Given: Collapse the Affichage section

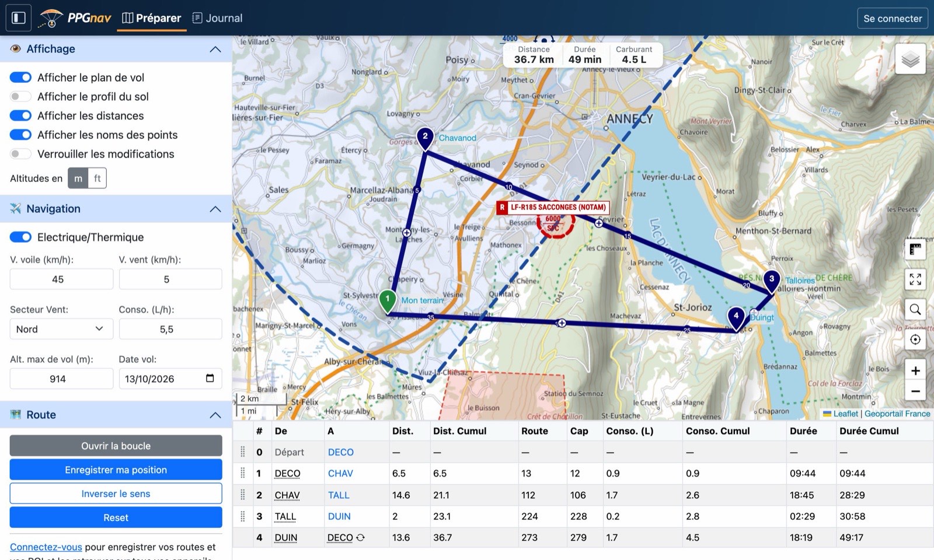Looking at the screenshot, I should tap(215, 49).
